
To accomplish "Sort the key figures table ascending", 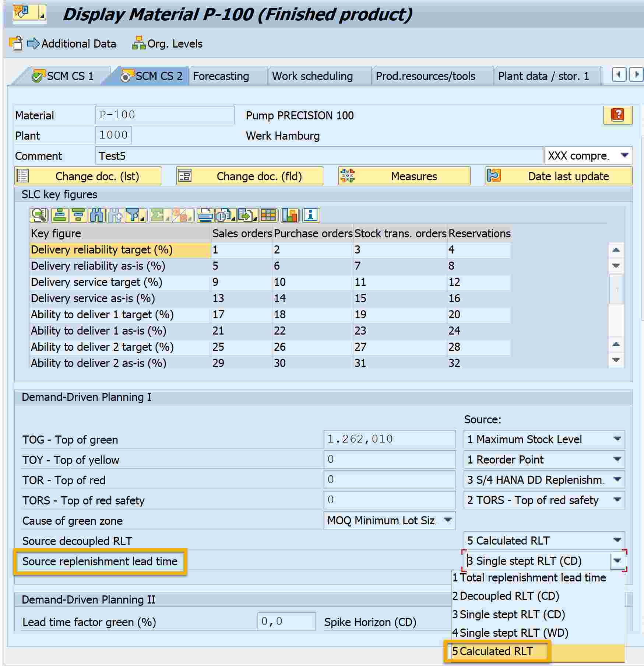I will [x=59, y=215].
